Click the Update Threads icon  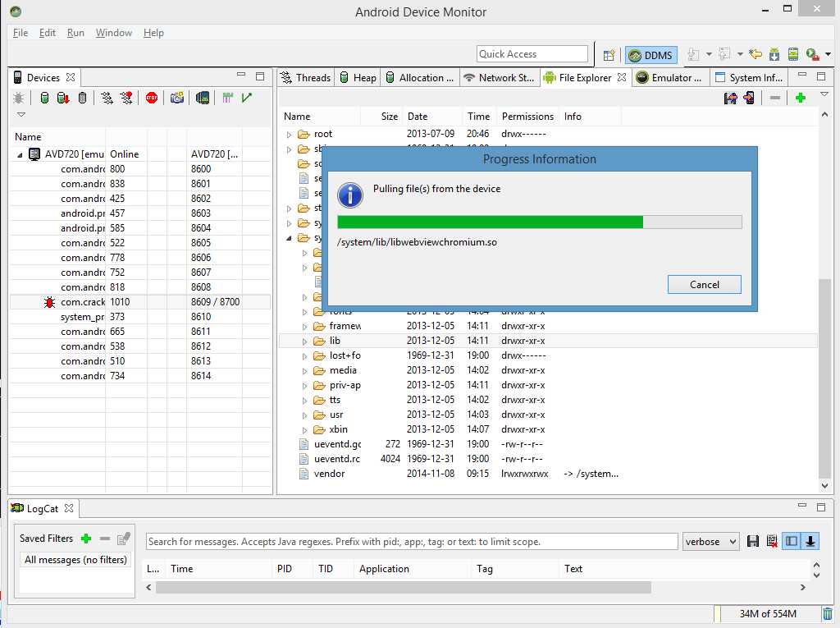[107, 99]
